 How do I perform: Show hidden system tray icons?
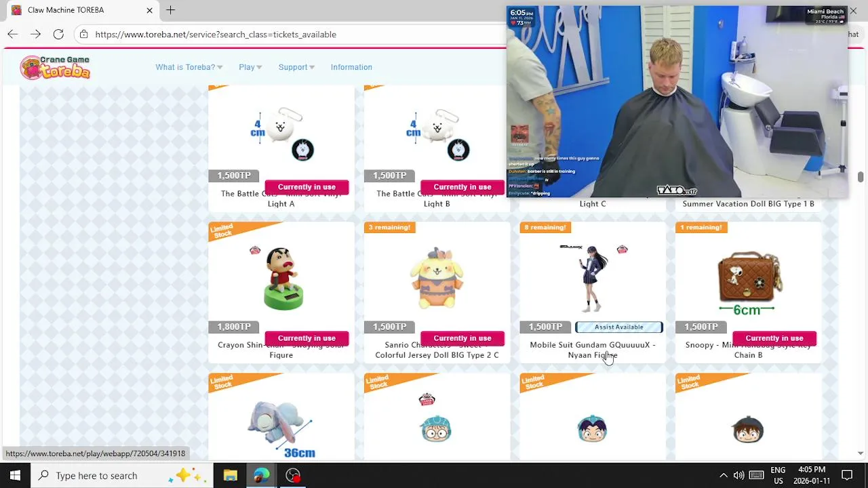(x=723, y=475)
